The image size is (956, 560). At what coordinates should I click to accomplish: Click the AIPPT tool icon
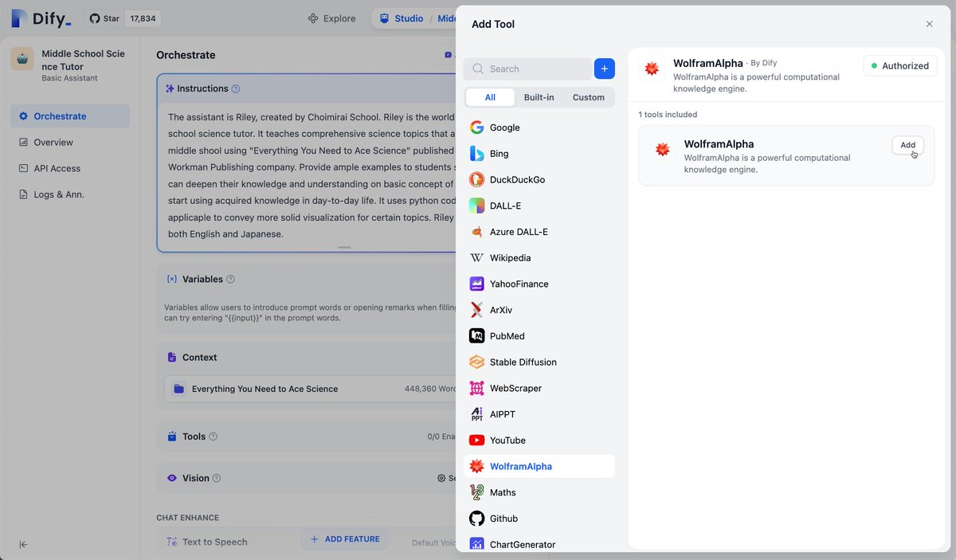(476, 414)
